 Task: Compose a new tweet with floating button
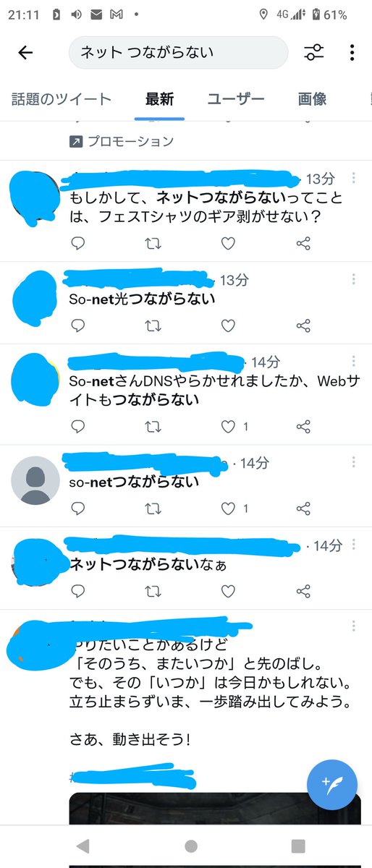[x=332, y=783]
